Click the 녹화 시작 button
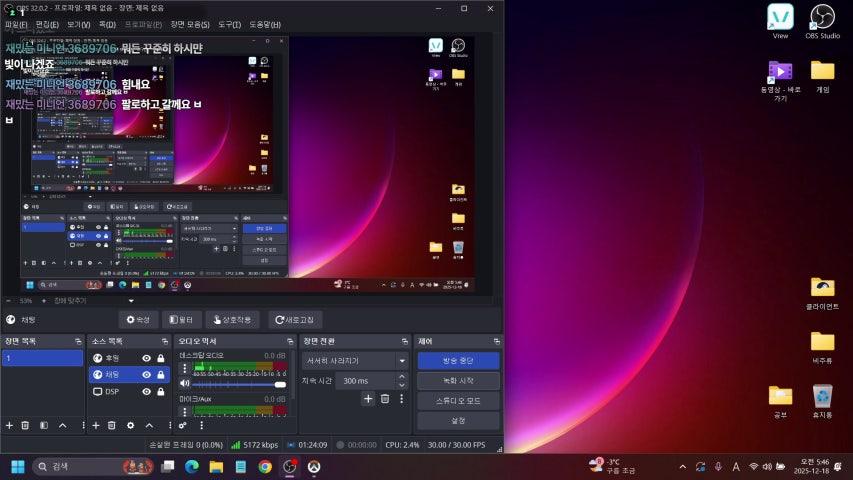This screenshot has width=853, height=480. pyautogui.click(x=457, y=380)
